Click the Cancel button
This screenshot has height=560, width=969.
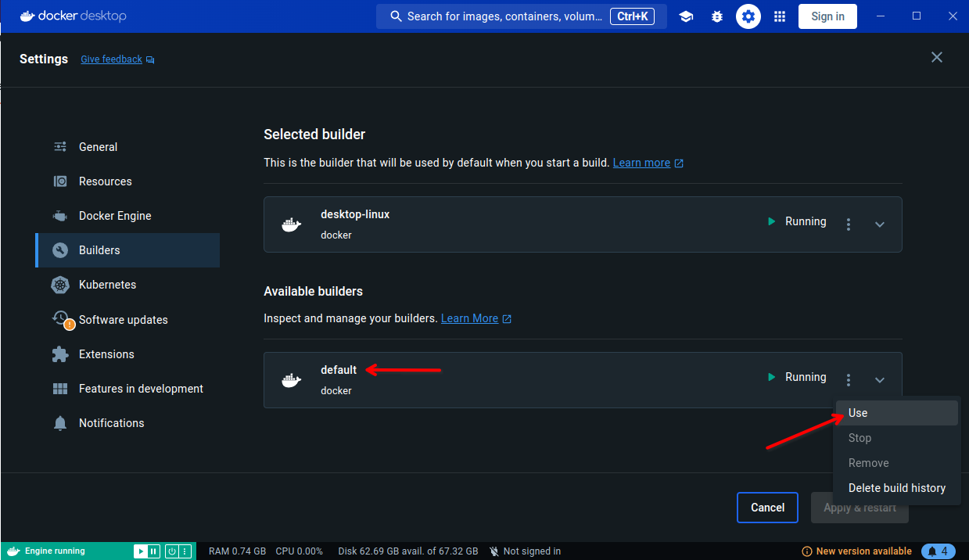point(767,508)
